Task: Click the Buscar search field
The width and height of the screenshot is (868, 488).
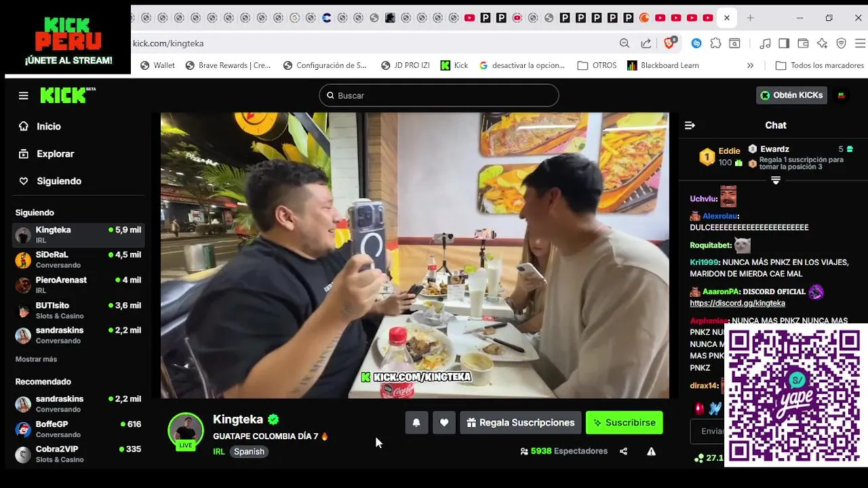Action: (x=439, y=96)
